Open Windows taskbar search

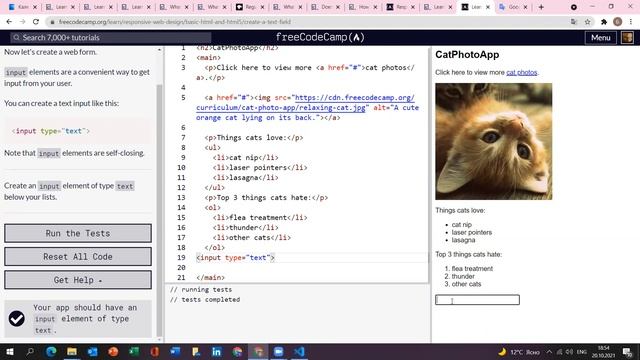pyautogui.click(x=30, y=351)
